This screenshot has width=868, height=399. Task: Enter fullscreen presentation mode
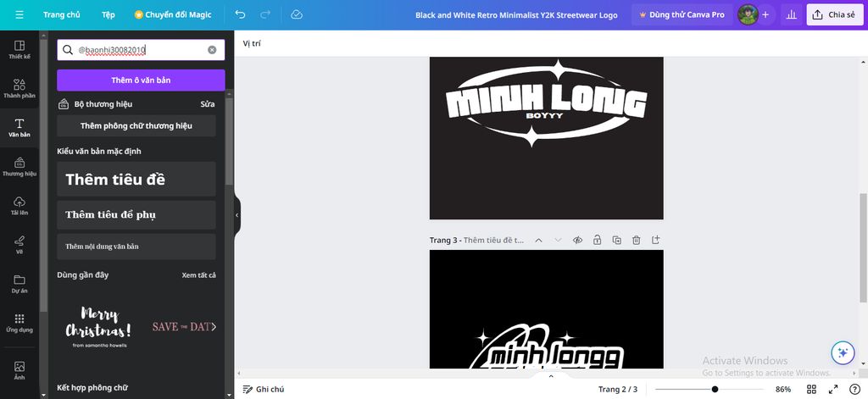833,389
